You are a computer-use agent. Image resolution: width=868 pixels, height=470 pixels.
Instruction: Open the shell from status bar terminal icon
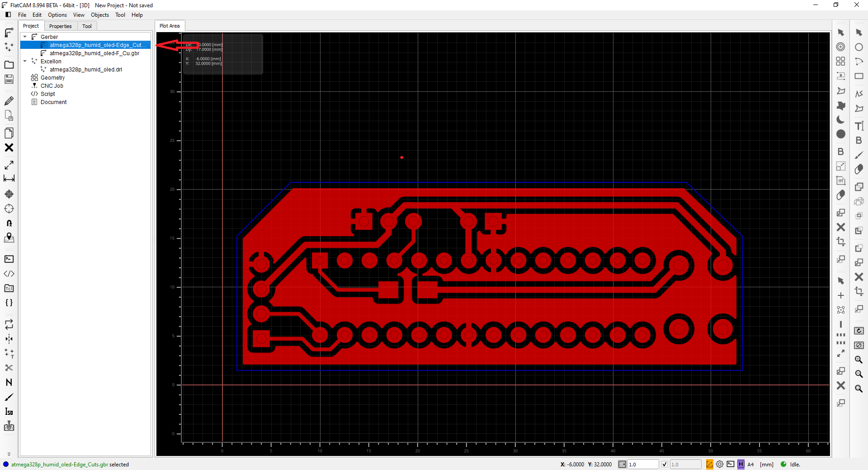point(731,464)
